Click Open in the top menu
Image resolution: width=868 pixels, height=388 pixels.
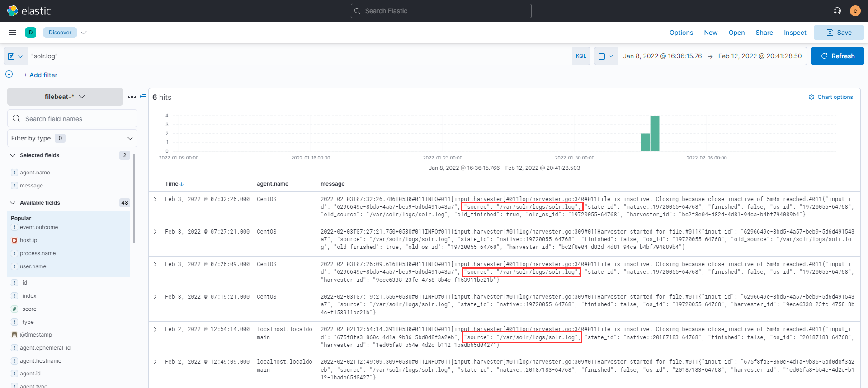[736, 33]
